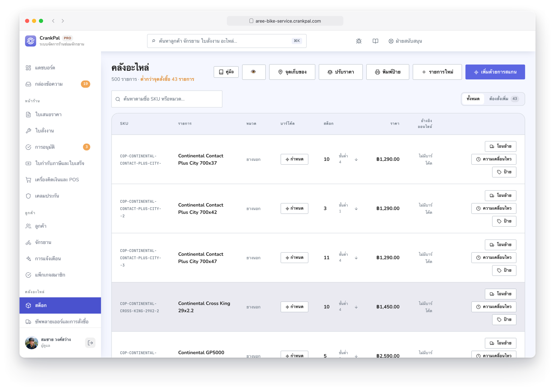The width and height of the screenshot is (555, 392).
Task: Open การอนุมัติ in the sidebar
Action: coord(60,147)
